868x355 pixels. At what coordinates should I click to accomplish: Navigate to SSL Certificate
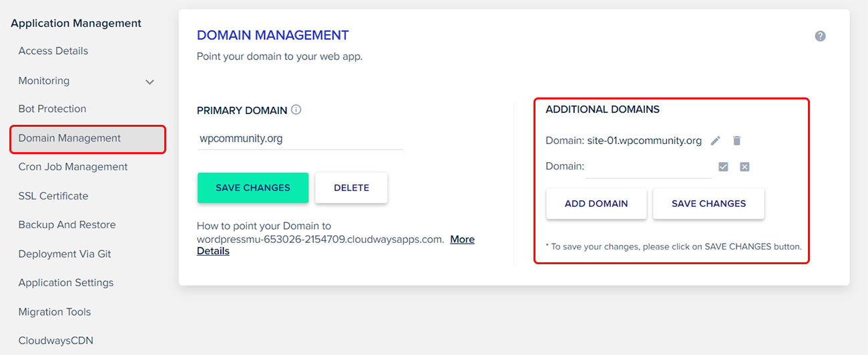coord(53,196)
